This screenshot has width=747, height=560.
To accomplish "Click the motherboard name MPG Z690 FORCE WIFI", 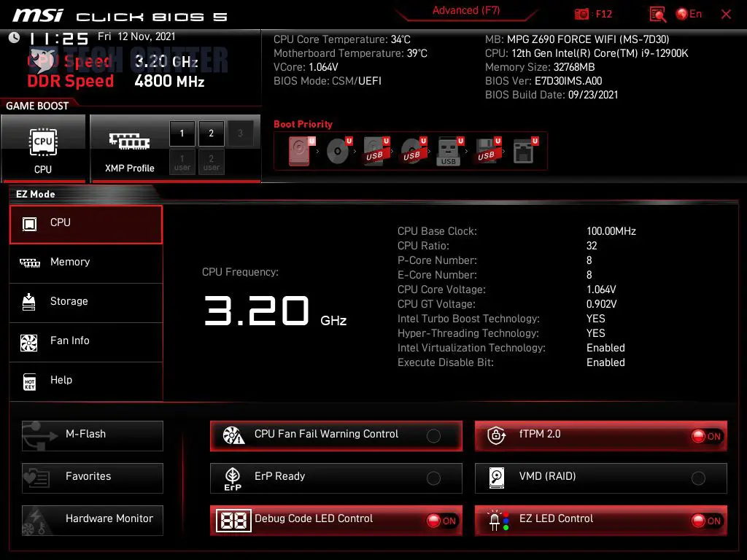I will coord(588,39).
